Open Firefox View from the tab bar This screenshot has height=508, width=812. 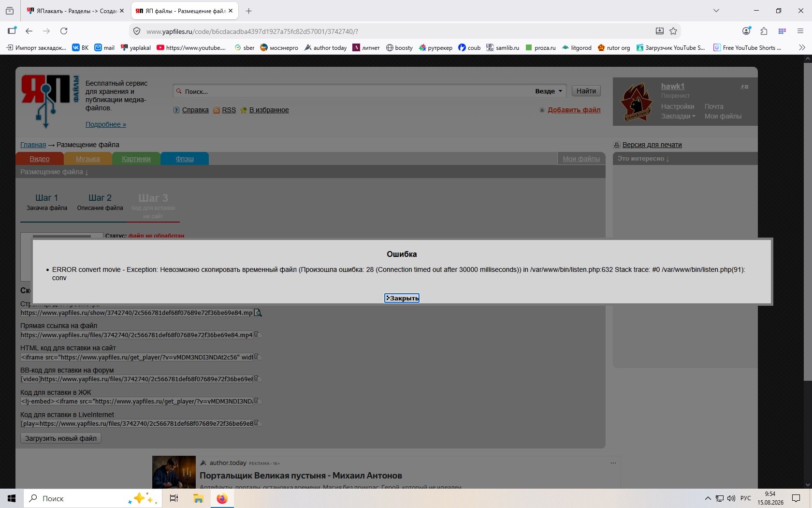point(10,11)
